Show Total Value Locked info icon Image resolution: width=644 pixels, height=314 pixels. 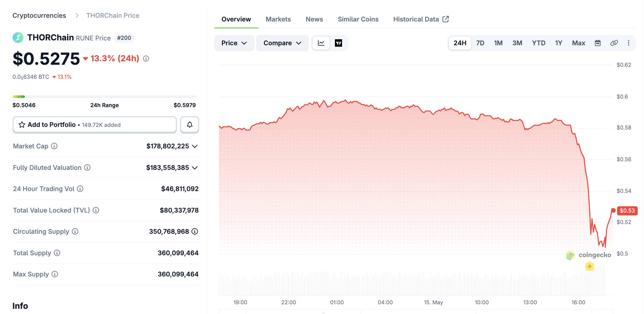(96, 210)
